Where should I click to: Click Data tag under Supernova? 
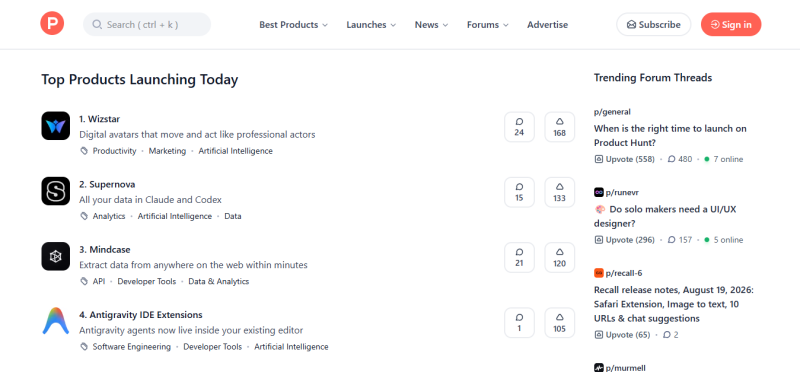tap(233, 216)
